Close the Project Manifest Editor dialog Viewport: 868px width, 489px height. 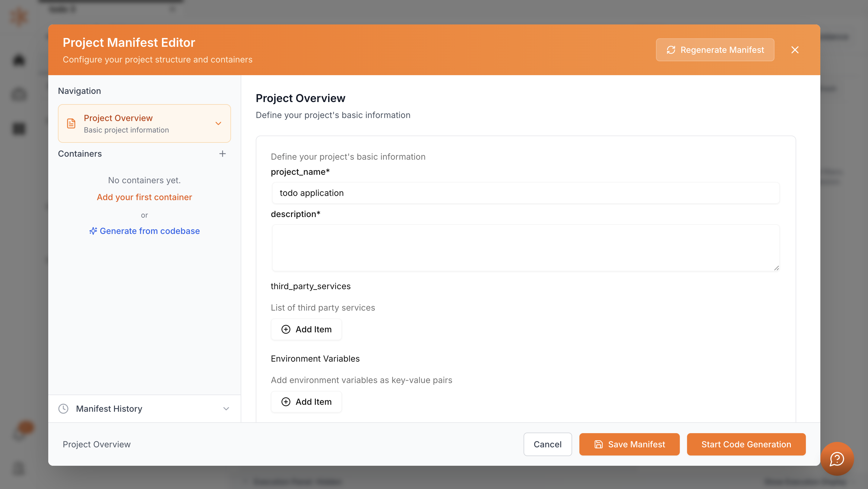(x=795, y=50)
